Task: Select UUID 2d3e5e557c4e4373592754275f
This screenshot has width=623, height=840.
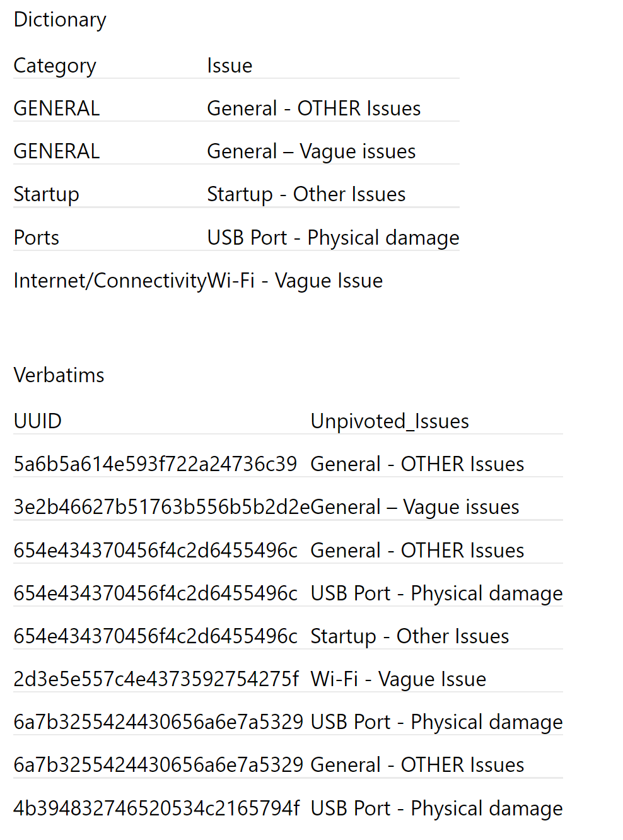Action: 156,679
